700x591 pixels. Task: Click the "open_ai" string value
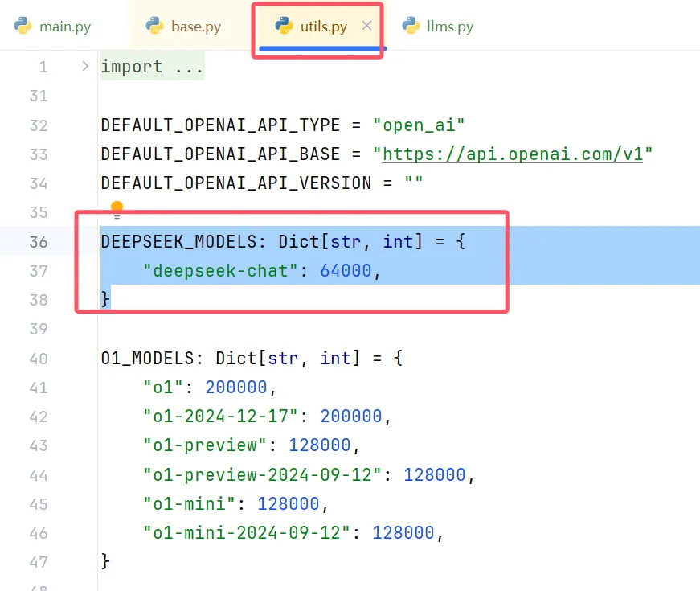419,125
